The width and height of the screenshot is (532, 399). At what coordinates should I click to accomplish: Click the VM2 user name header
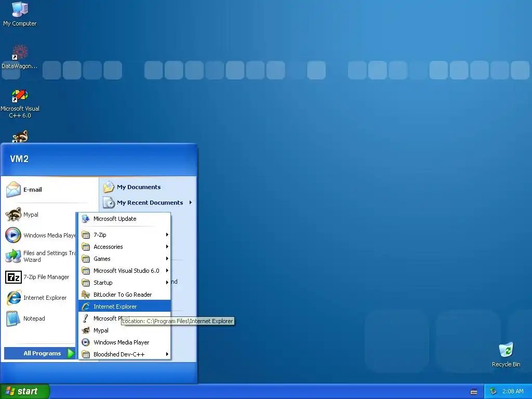click(19, 159)
